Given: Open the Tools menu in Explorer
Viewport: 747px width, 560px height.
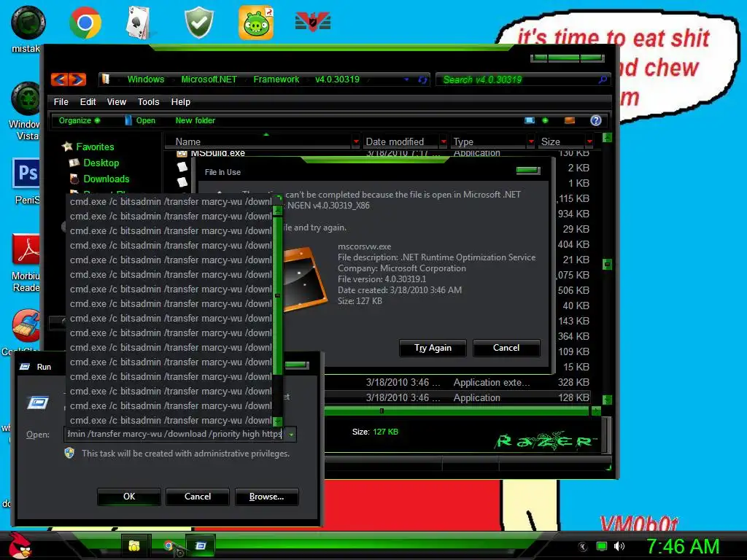Looking at the screenshot, I should click(148, 102).
